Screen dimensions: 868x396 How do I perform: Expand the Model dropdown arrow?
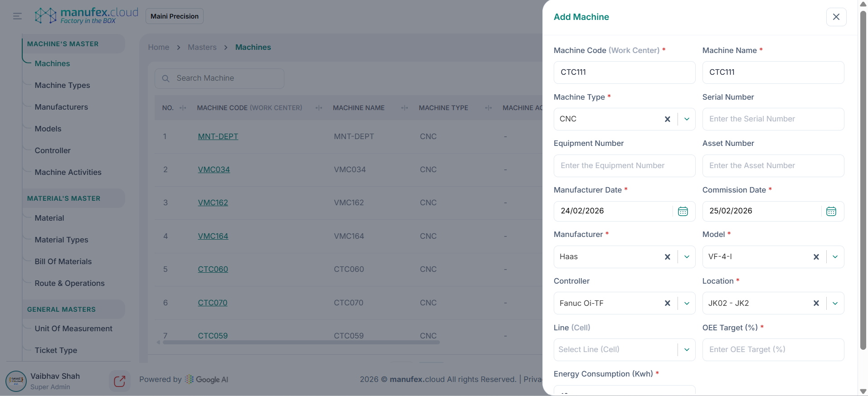coord(835,257)
